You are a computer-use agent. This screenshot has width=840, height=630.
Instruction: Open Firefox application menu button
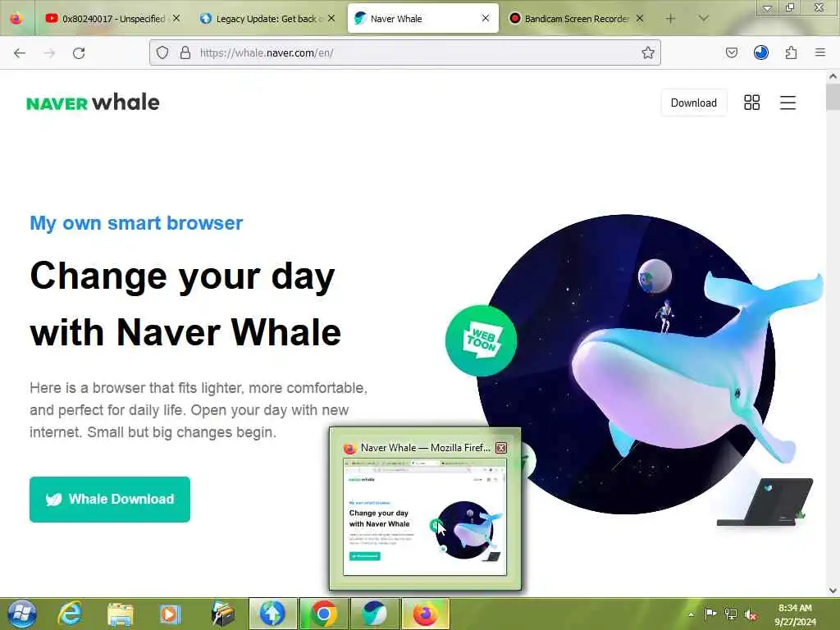click(x=819, y=52)
